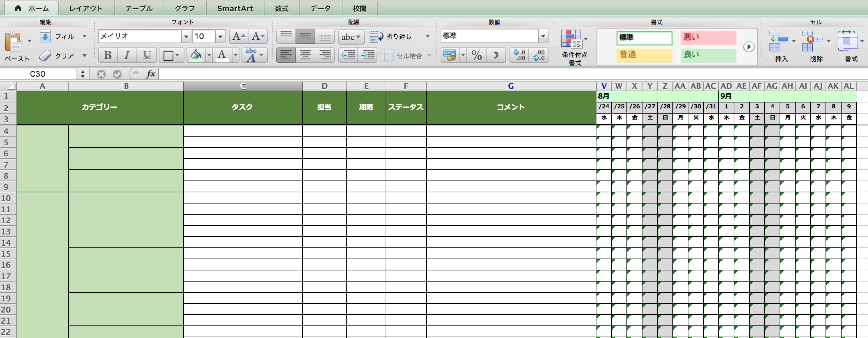Toggle Underline formatting
Image resolution: width=868 pixels, height=338 pixels.
[x=147, y=55]
